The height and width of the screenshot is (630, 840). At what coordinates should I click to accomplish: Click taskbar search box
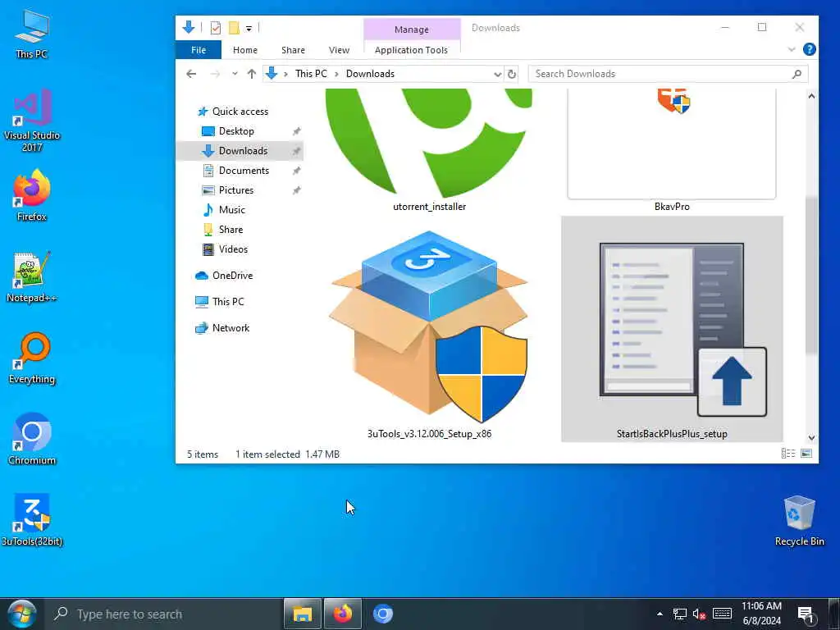[x=164, y=614]
